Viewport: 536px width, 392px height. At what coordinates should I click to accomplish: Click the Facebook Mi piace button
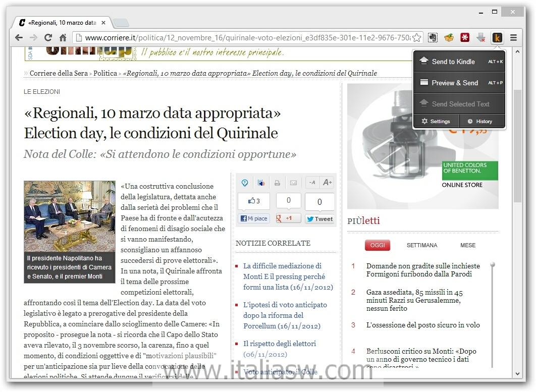[254, 219]
